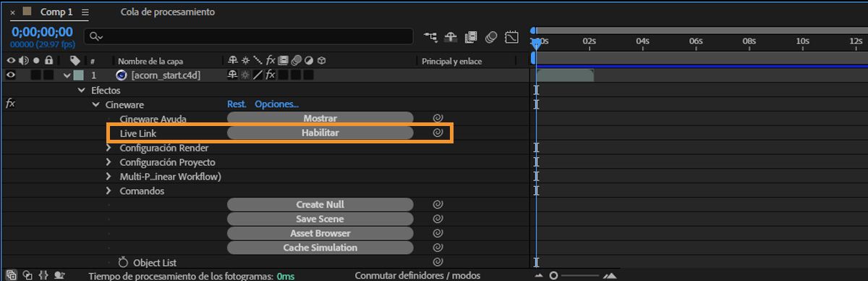
Task: Toggle the Cineware effect fx icon
Action: [x=10, y=104]
